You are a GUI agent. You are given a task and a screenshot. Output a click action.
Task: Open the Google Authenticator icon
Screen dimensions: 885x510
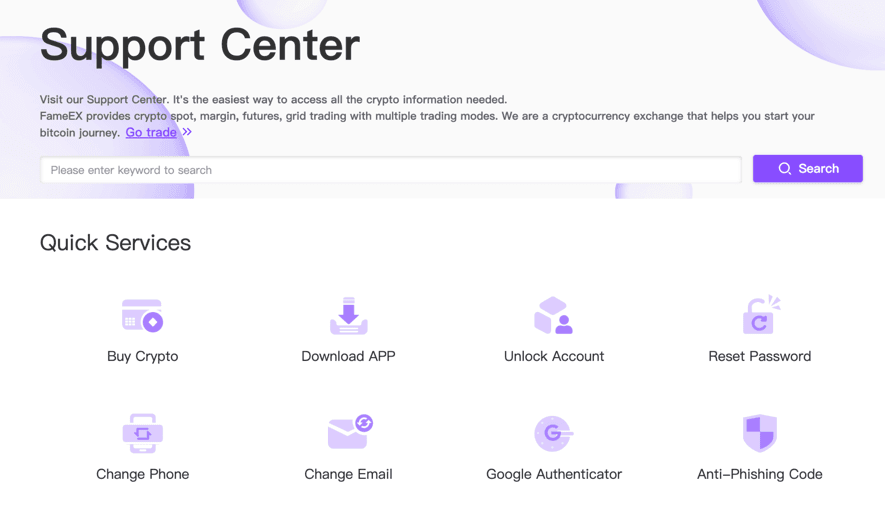[553, 433]
